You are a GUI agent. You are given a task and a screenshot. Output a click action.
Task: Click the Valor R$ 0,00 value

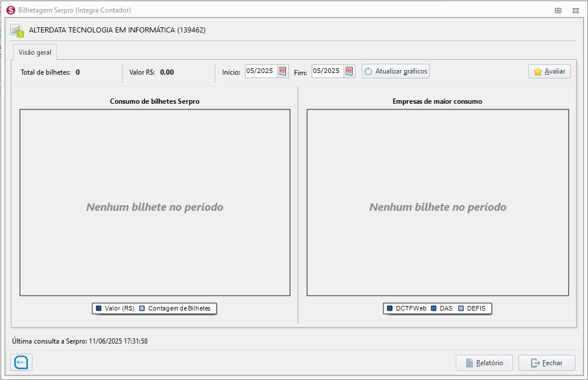click(x=167, y=72)
